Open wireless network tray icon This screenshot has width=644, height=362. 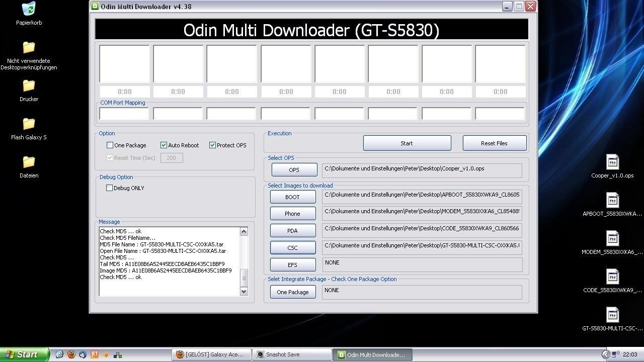616,354
